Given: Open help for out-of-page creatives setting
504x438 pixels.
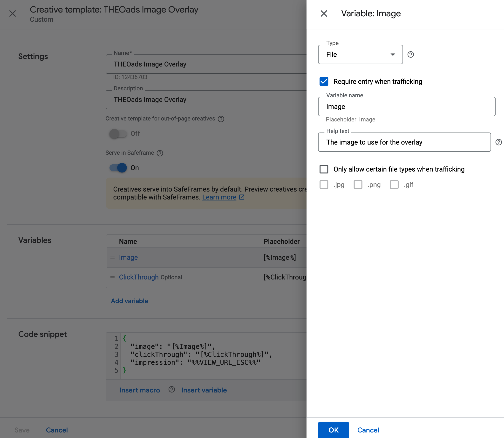Looking at the screenshot, I should point(221,119).
